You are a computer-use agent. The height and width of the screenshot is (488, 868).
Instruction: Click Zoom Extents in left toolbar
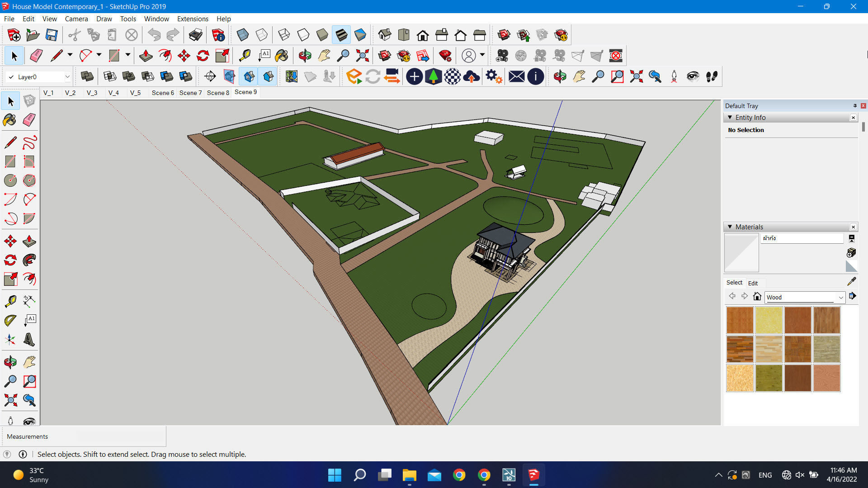(10, 400)
